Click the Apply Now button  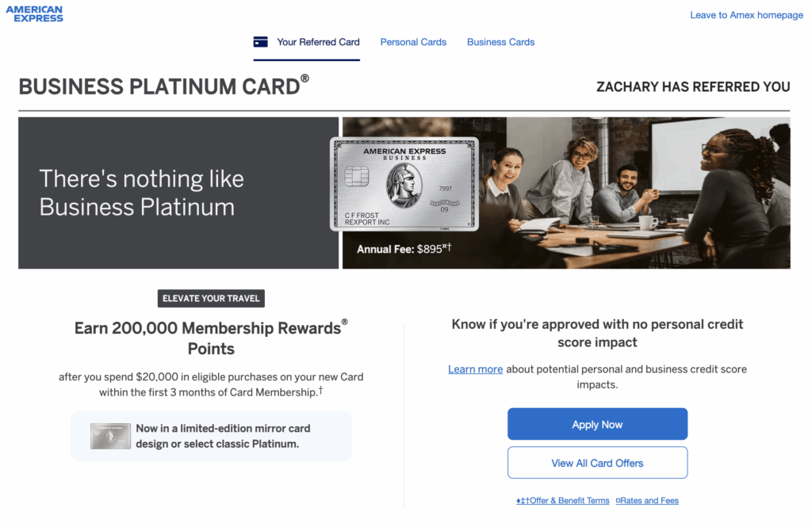pyautogui.click(x=597, y=424)
